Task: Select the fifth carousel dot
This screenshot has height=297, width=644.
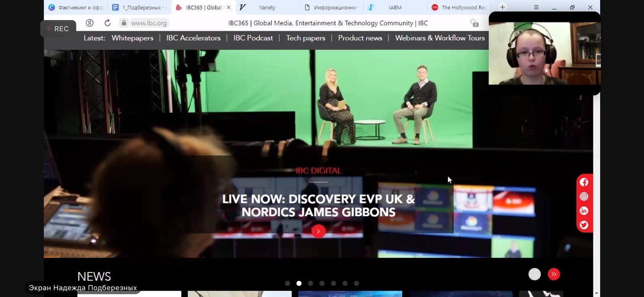Action: coord(334,283)
